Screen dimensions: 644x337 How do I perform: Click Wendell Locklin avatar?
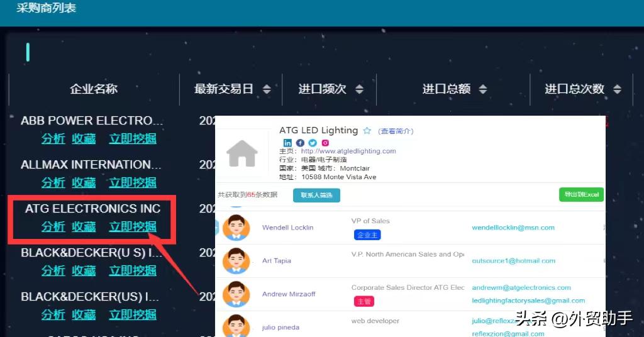236,228
